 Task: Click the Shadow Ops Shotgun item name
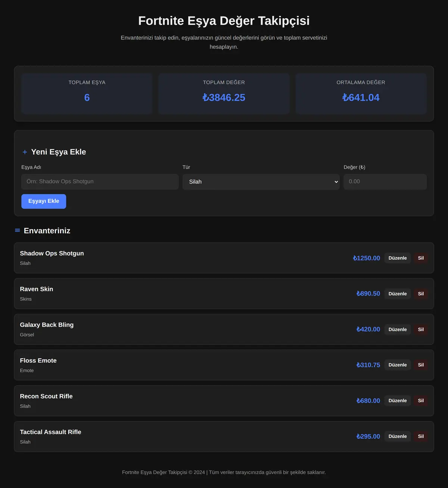pyautogui.click(x=52, y=253)
